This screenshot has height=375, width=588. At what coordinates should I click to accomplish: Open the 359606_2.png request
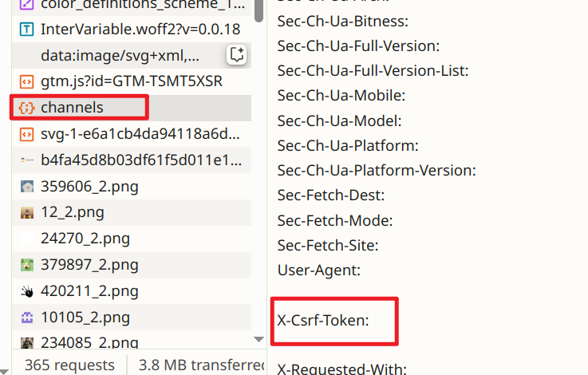pos(132,187)
